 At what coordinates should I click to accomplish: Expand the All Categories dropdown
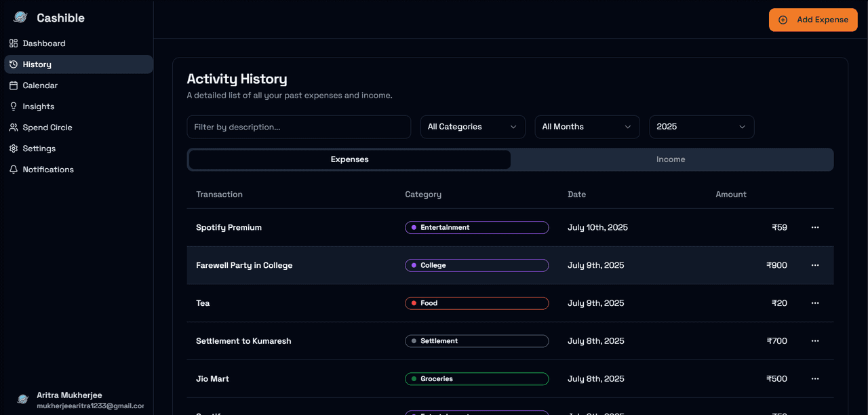click(472, 127)
